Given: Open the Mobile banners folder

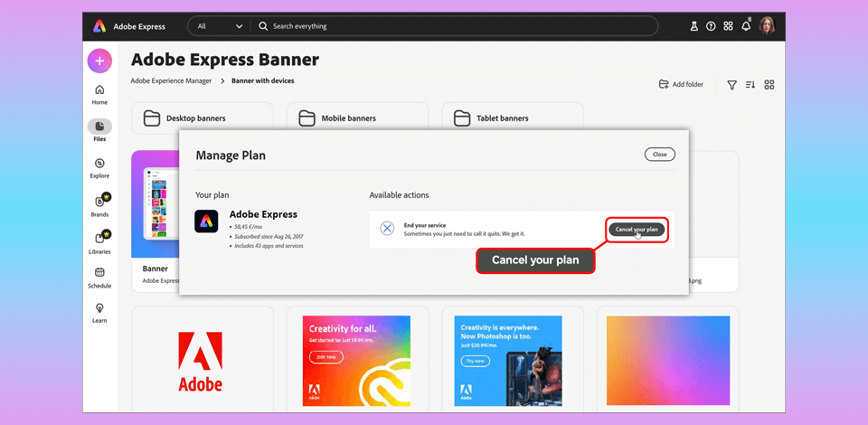Looking at the screenshot, I should click(357, 118).
